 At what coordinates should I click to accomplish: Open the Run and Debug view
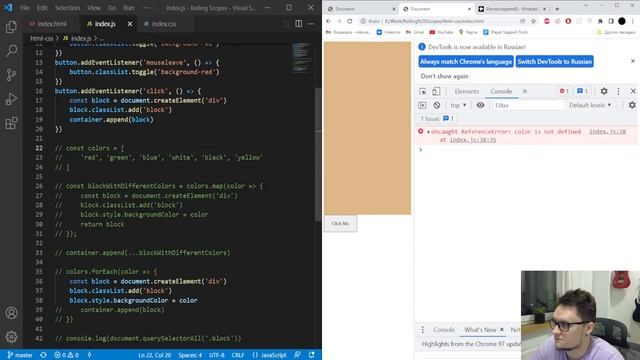(11, 99)
